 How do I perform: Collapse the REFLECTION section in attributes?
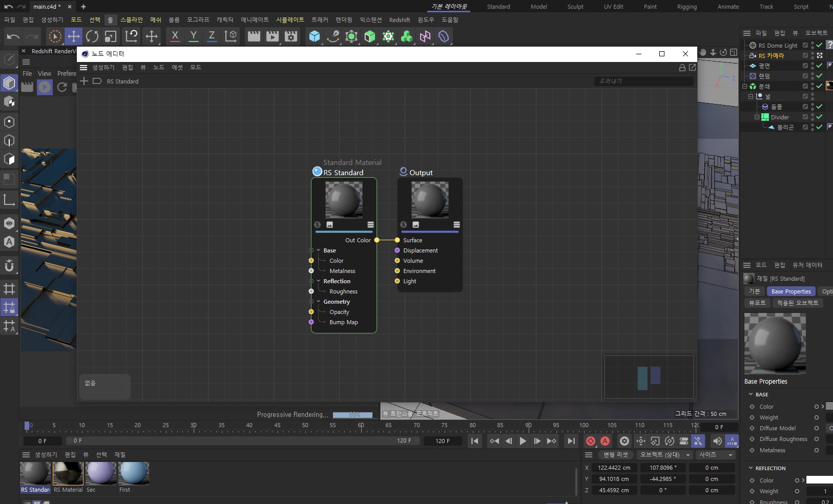tap(751, 468)
